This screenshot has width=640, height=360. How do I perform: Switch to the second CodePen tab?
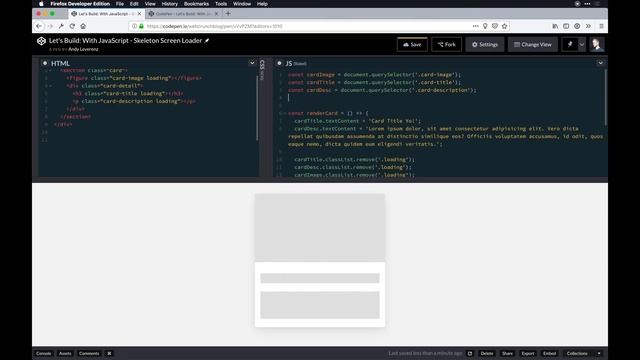(x=183, y=14)
